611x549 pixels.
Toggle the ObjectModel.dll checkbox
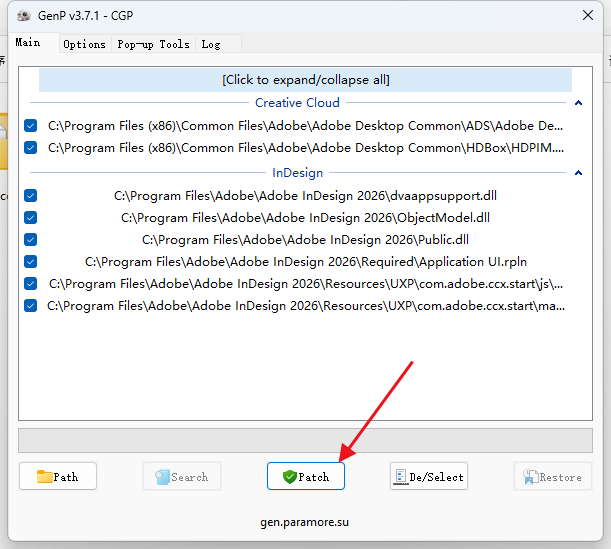click(30, 217)
